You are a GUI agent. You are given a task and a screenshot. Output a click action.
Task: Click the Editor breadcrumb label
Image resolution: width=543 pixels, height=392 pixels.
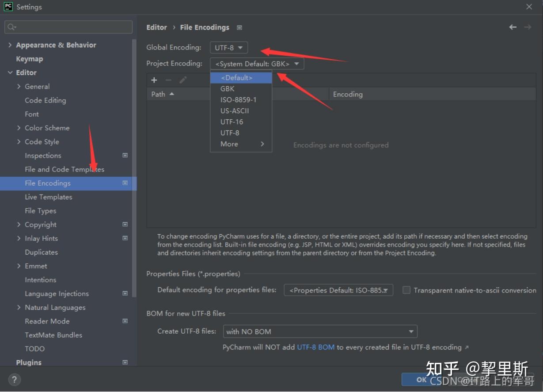[157, 27]
